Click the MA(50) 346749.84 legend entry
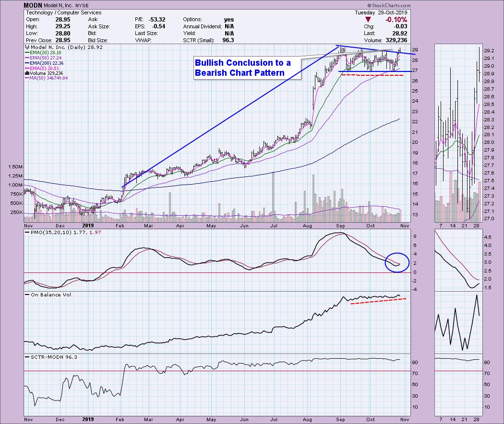The width and height of the screenshot is (504, 424). (48, 78)
